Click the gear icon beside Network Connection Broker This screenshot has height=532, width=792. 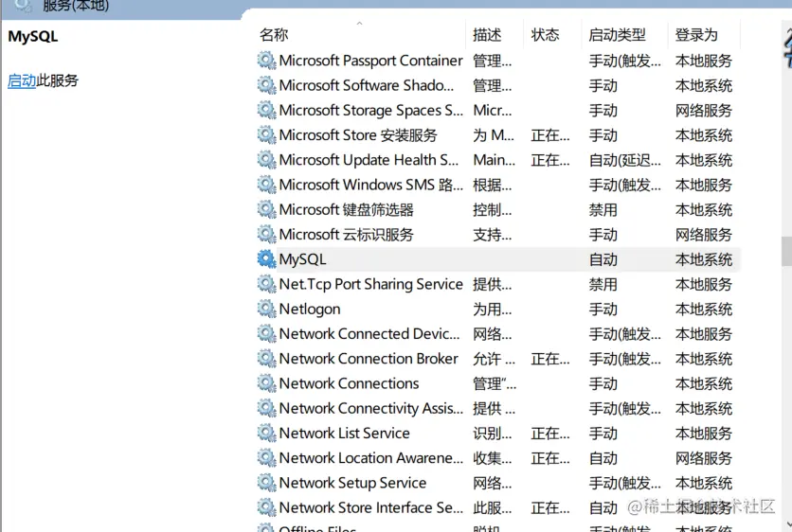pos(266,359)
